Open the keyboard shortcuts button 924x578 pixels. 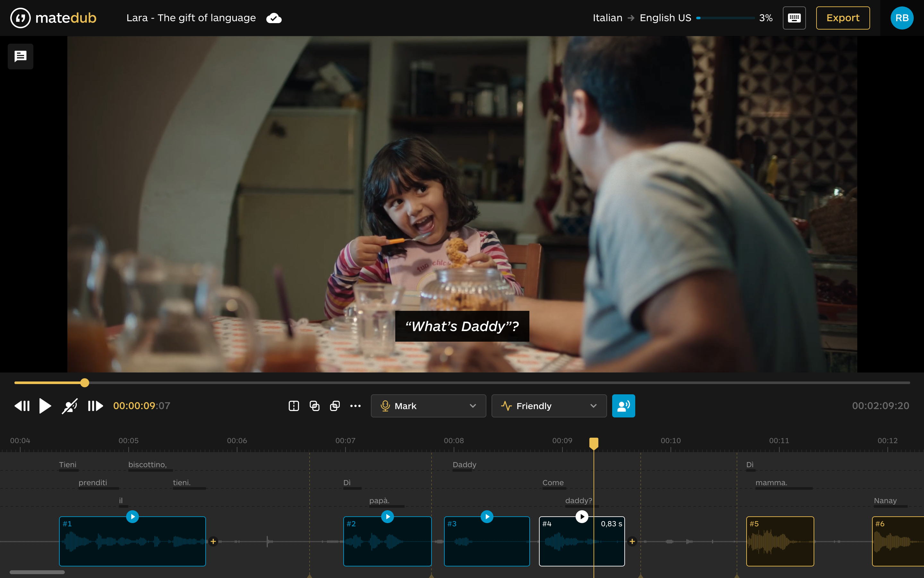coord(794,18)
